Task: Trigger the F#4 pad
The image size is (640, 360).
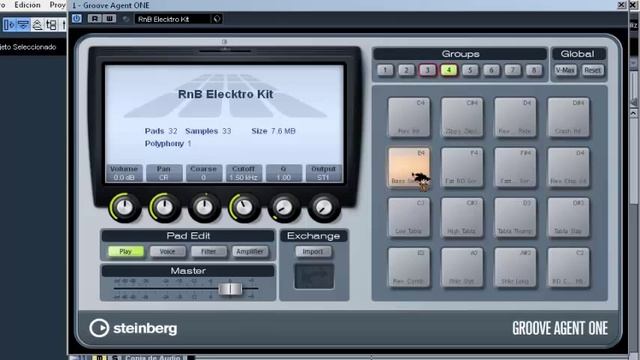Action: tap(515, 167)
